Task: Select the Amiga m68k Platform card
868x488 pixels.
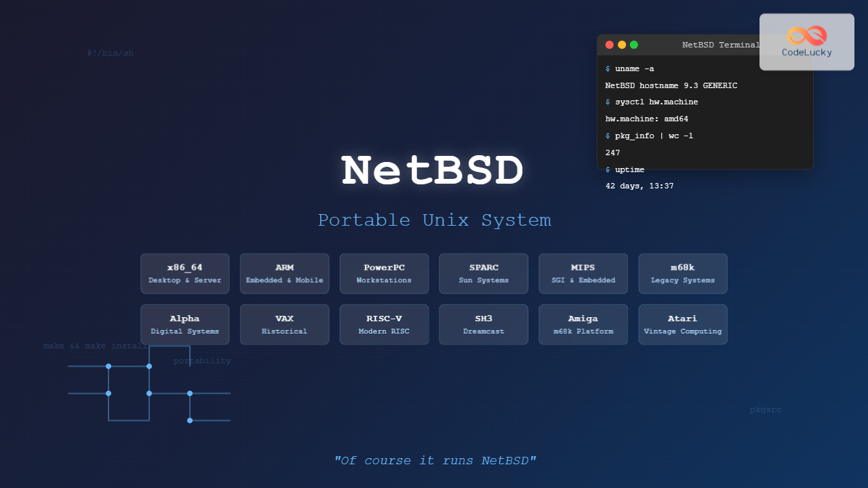Action: [x=583, y=325]
